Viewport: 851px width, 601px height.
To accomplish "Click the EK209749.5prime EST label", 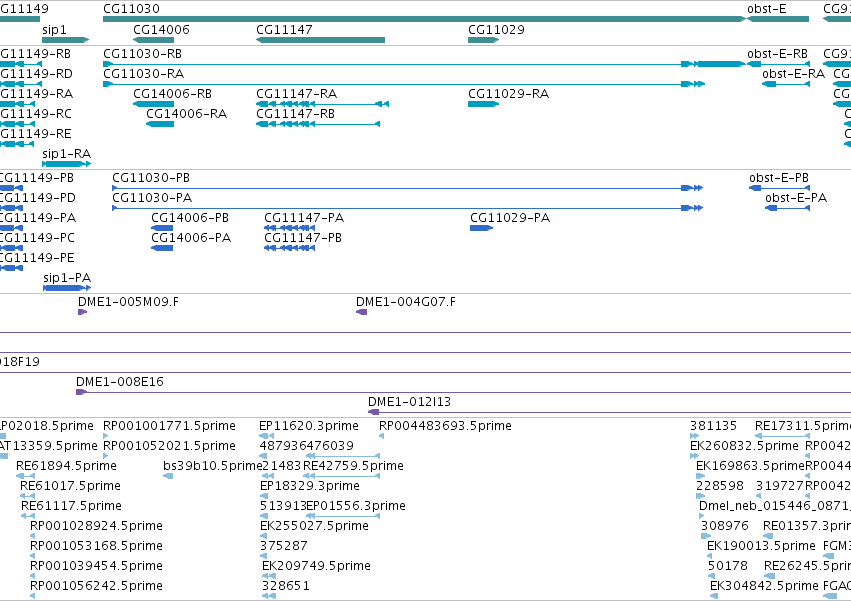I will point(316,567).
